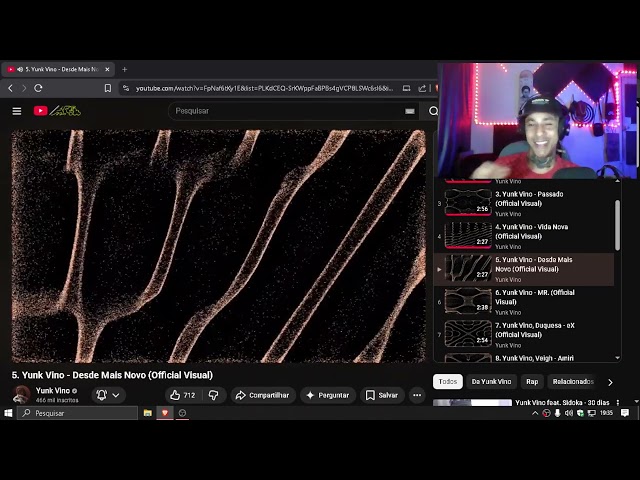640x480 pixels.
Task: Click the browser forward arrow
Action: tap(24, 88)
